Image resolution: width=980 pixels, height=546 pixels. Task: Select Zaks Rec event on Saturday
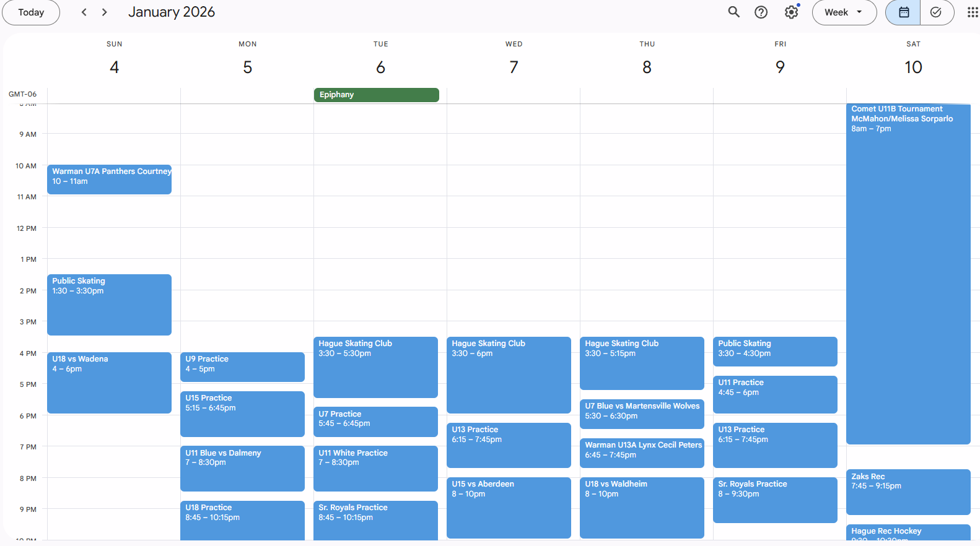tap(908, 492)
